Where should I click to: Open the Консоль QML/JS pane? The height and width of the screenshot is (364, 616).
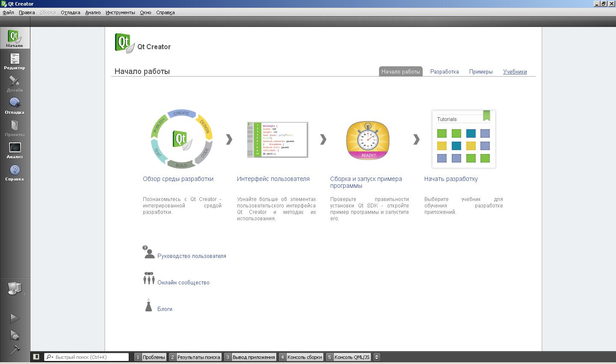348,357
